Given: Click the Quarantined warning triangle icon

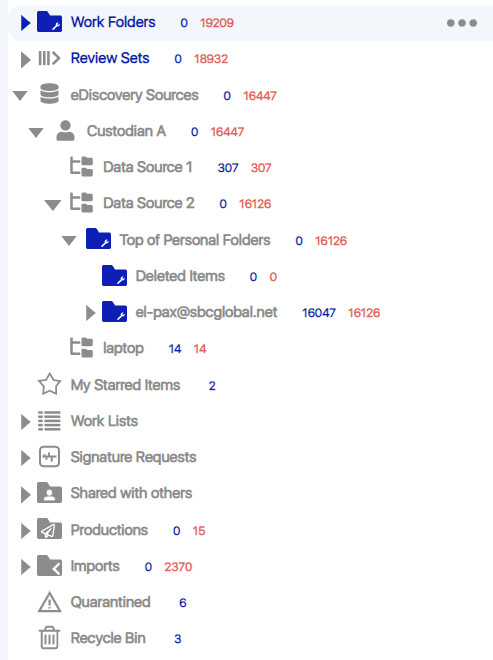Looking at the screenshot, I should click(49, 602).
